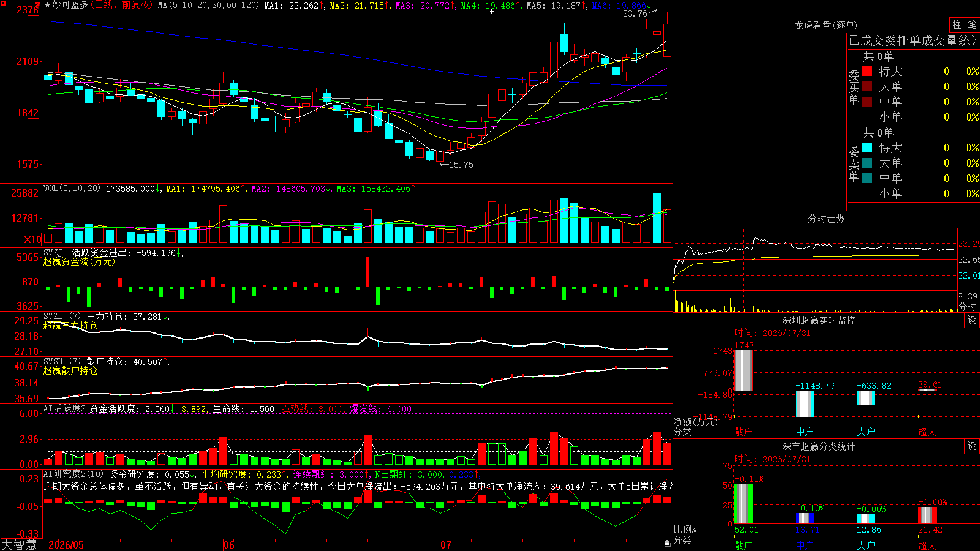
Task: Open 设 settings for 深圳超赢实时监控
Action: (x=972, y=320)
